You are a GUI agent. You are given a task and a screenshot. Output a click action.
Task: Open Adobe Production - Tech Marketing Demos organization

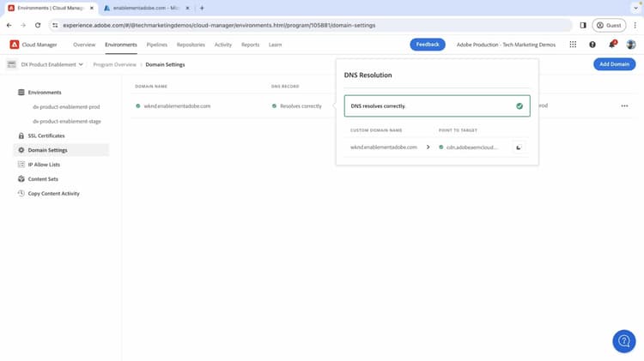pos(506,45)
